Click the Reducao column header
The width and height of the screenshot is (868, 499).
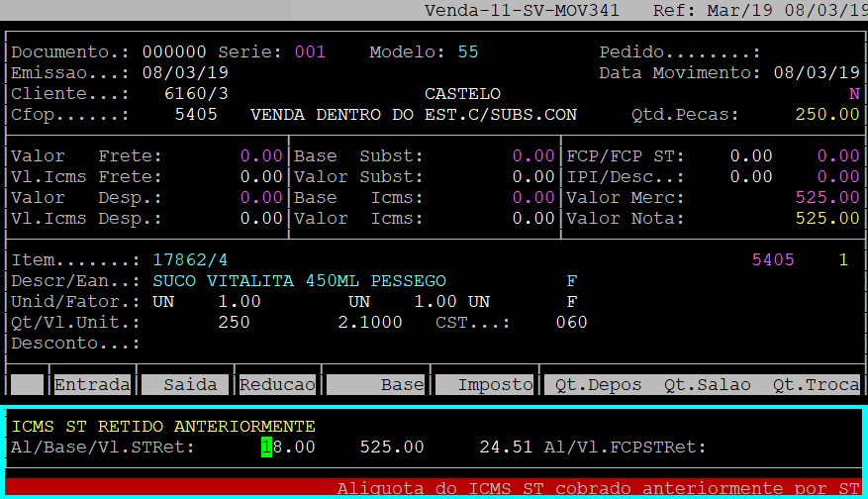tap(277, 385)
